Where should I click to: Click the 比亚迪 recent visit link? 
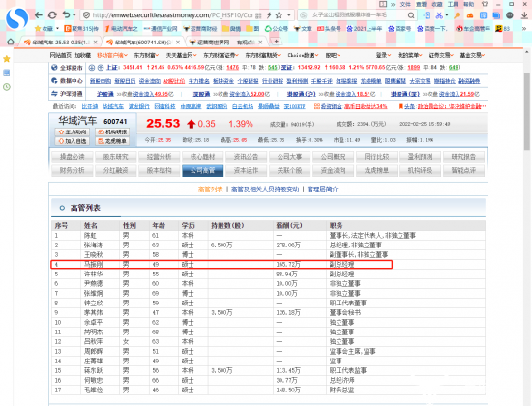point(90,106)
